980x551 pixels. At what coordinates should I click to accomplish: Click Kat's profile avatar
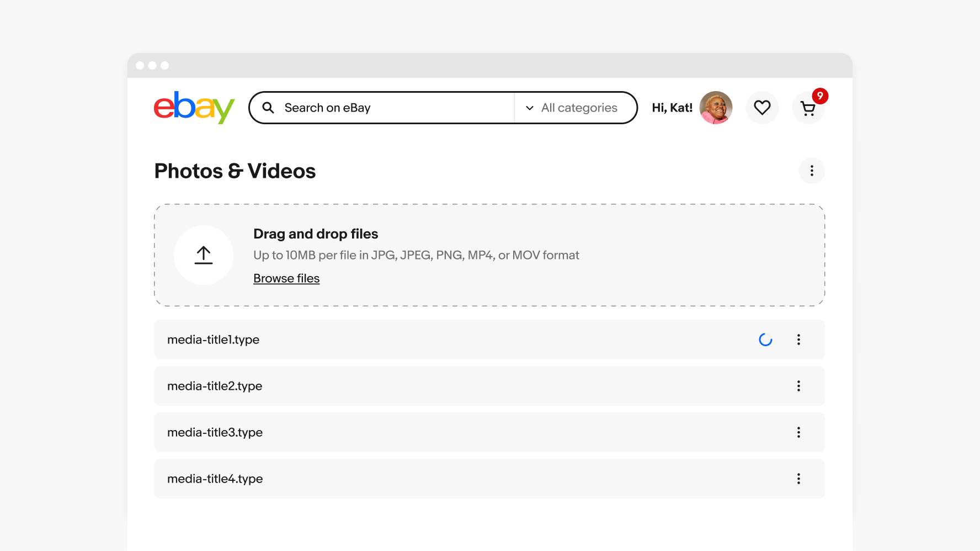tap(716, 108)
